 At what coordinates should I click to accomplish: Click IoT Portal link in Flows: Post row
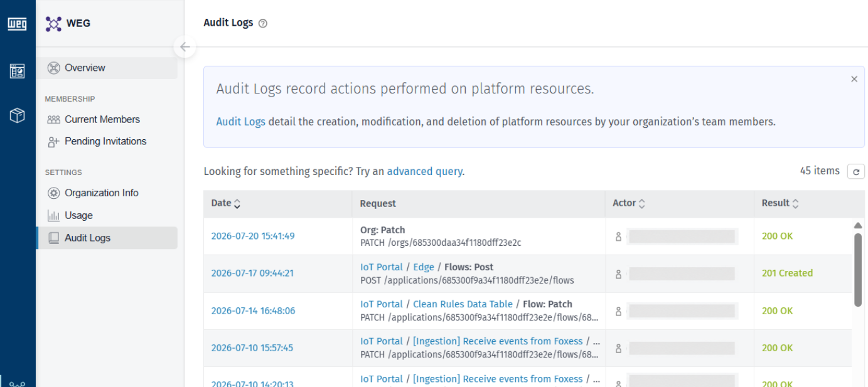coord(382,267)
